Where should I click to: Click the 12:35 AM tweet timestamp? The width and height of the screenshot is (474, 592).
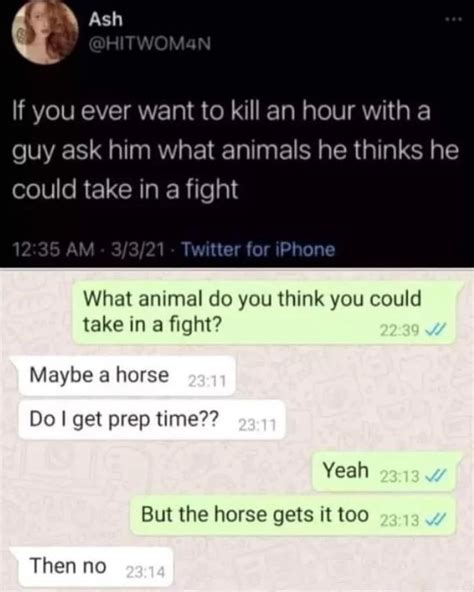53,250
